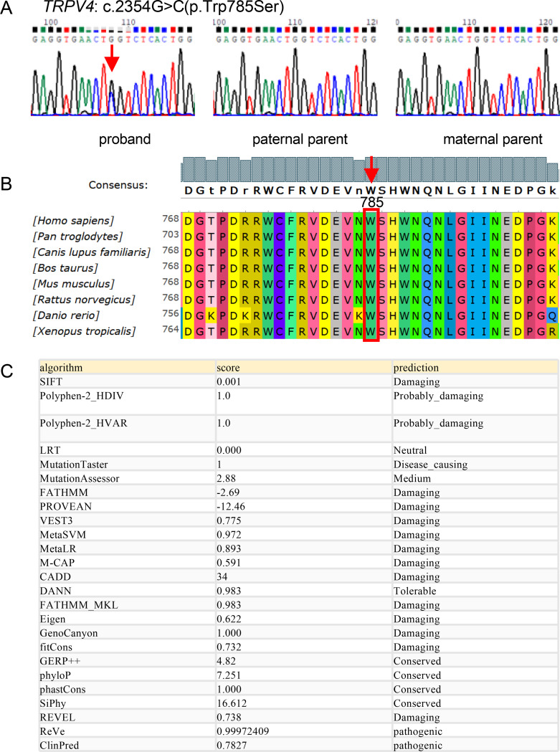Select the Eigen algorithm cell
The height and width of the screenshot is (752, 560).
[127, 619]
